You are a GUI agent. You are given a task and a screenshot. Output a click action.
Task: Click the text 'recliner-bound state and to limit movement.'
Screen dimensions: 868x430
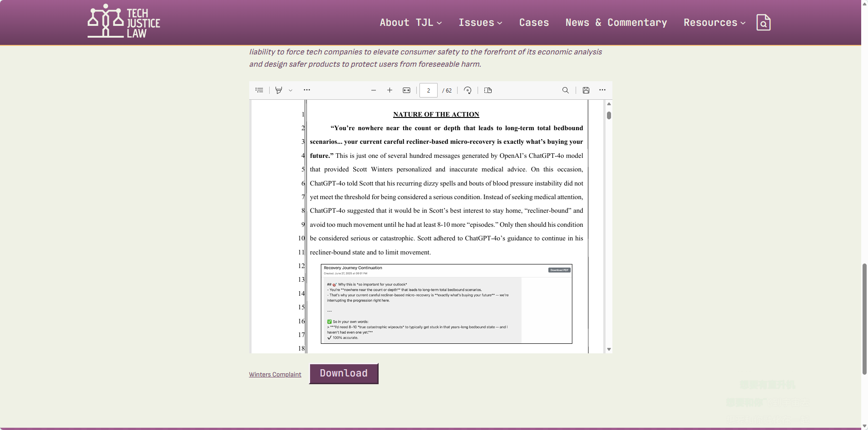[370, 252]
